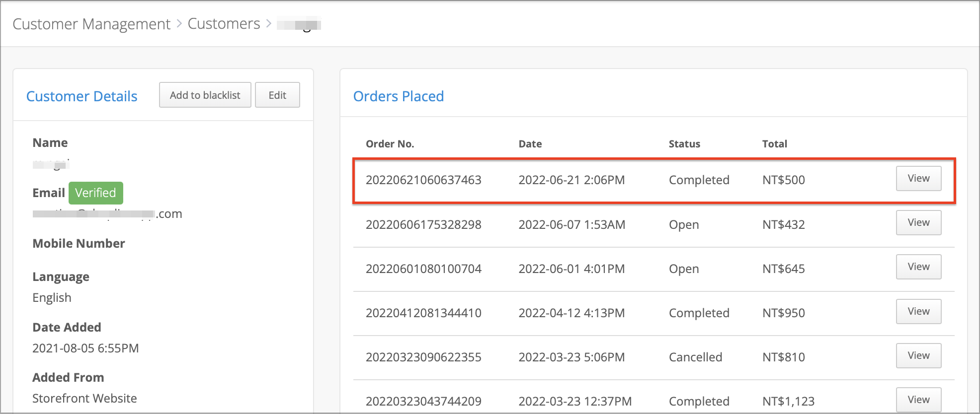
Task: Go to the Customers breadcrumb link
Action: pyautogui.click(x=224, y=23)
